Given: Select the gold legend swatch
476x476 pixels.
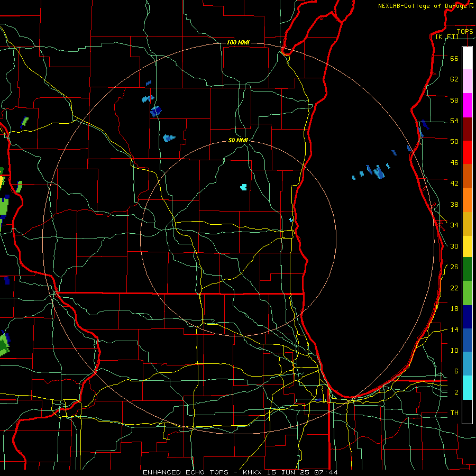Looking at the screenshot, I should (x=467, y=224).
